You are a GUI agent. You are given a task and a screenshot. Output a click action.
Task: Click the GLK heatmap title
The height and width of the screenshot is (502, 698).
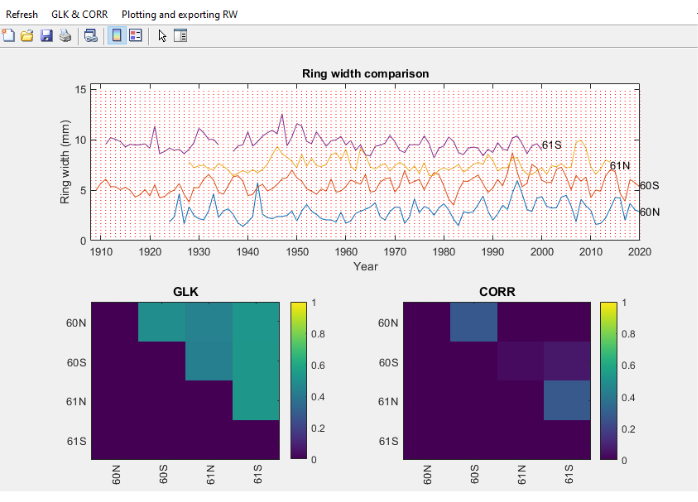pyautogui.click(x=186, y=292)
